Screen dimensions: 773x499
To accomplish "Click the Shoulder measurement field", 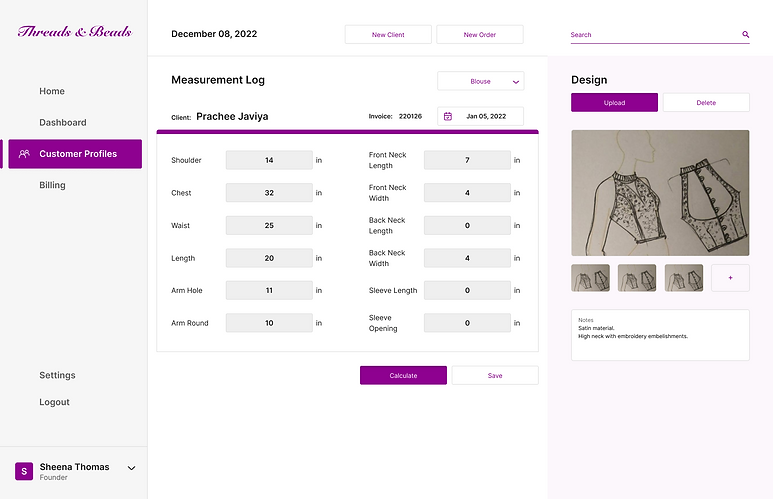I will (269, 160).
